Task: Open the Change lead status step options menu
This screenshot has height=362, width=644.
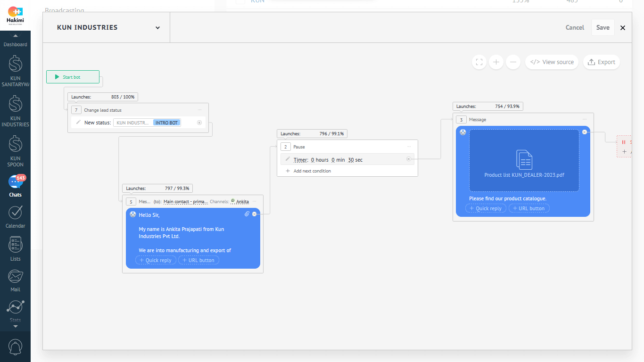Action: (199, 110)
